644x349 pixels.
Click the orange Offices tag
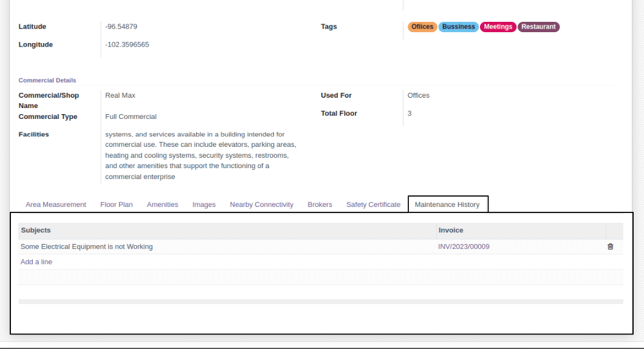tap(422, 27)
